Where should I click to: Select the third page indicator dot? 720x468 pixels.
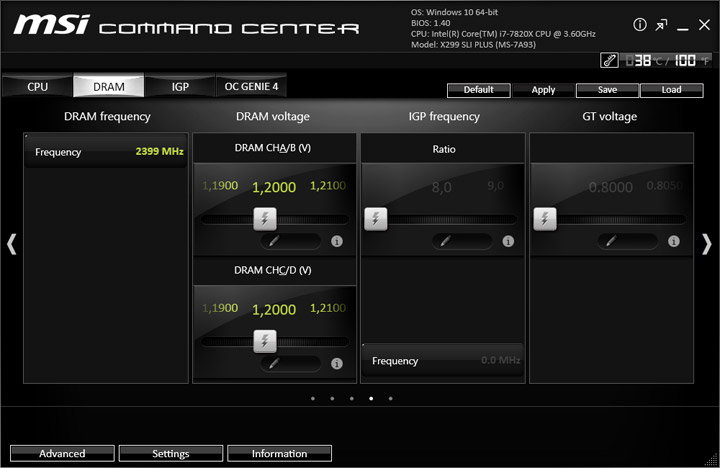click(x=351, y=398)
